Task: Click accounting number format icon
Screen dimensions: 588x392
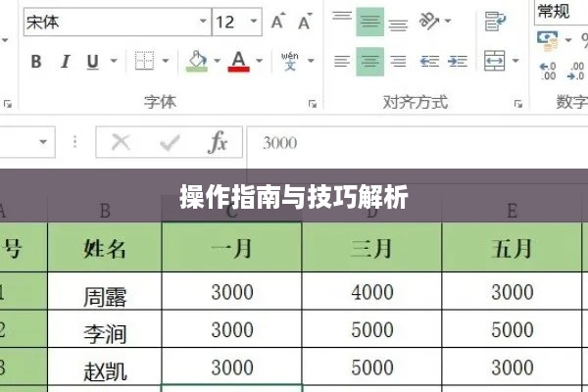Action: click(x=548, y=41)
